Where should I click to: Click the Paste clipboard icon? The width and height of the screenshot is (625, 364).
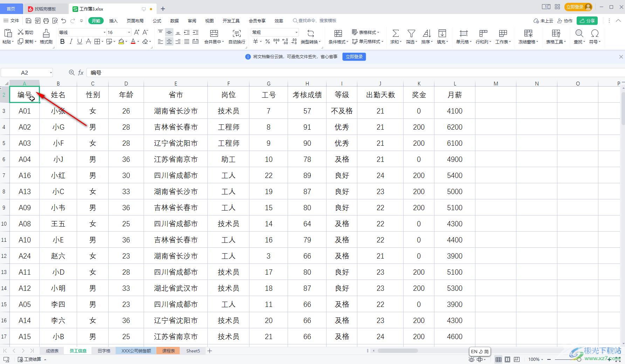[x=7, y=33]
